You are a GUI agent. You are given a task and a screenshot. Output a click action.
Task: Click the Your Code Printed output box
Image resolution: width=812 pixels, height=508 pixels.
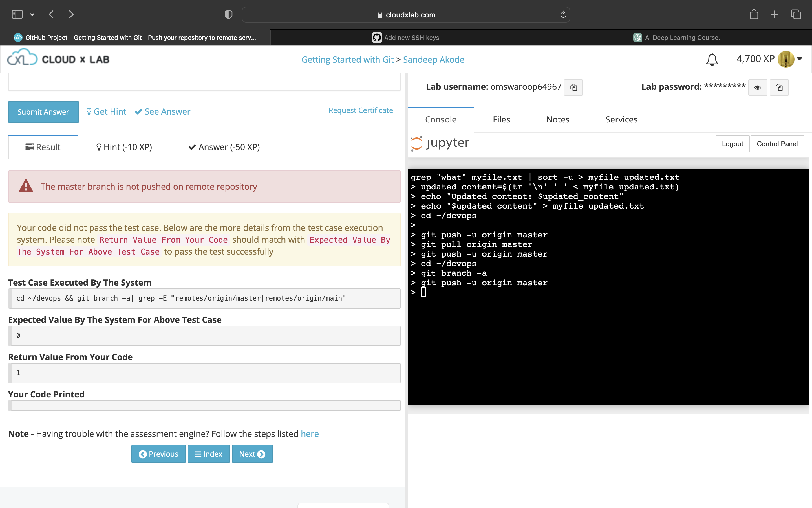tap(204, 406)
